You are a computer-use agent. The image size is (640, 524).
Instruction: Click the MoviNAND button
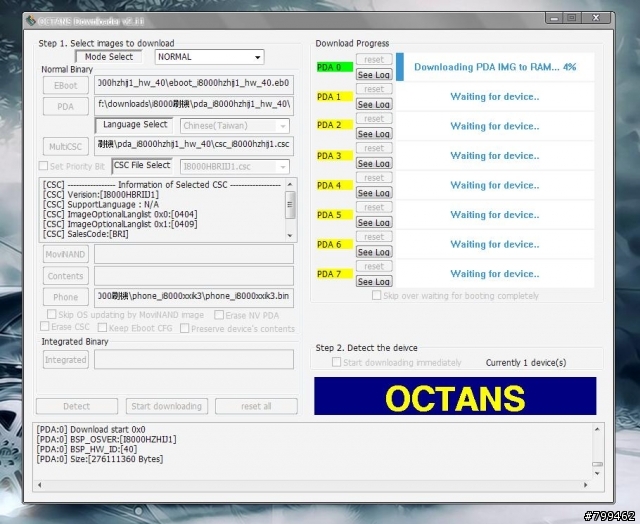(x=66, y=254)
